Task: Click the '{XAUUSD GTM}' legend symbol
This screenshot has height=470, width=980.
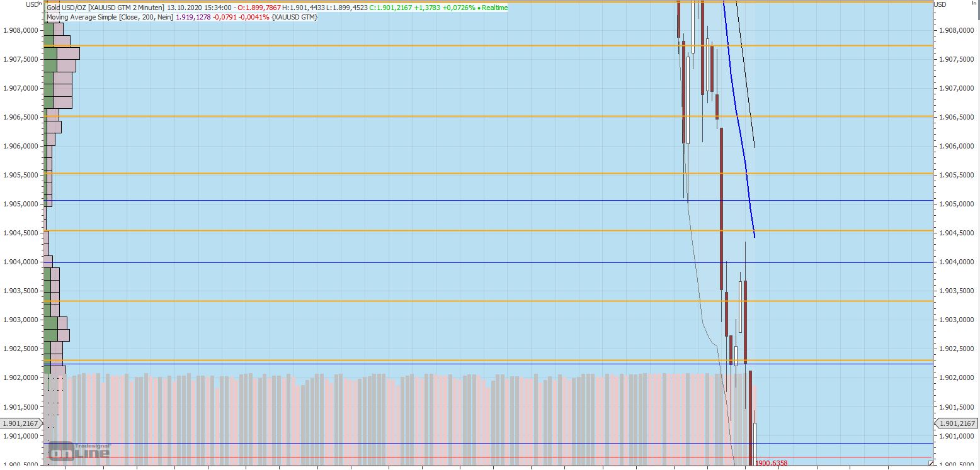Action: coord(294,16)
